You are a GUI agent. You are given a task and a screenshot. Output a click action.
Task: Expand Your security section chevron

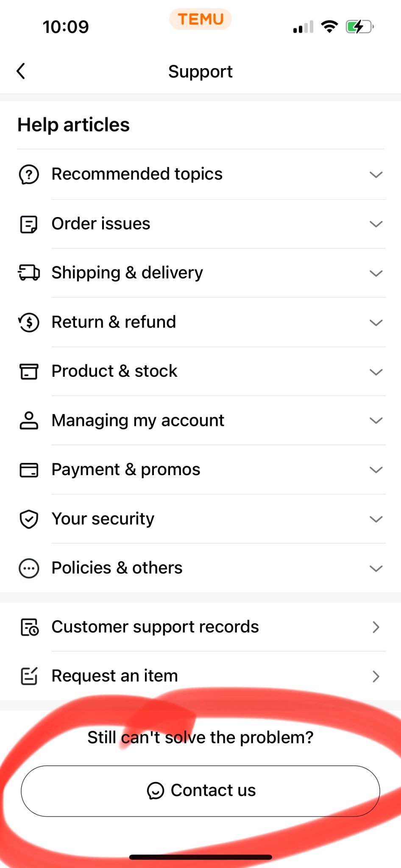coord(376,519)
